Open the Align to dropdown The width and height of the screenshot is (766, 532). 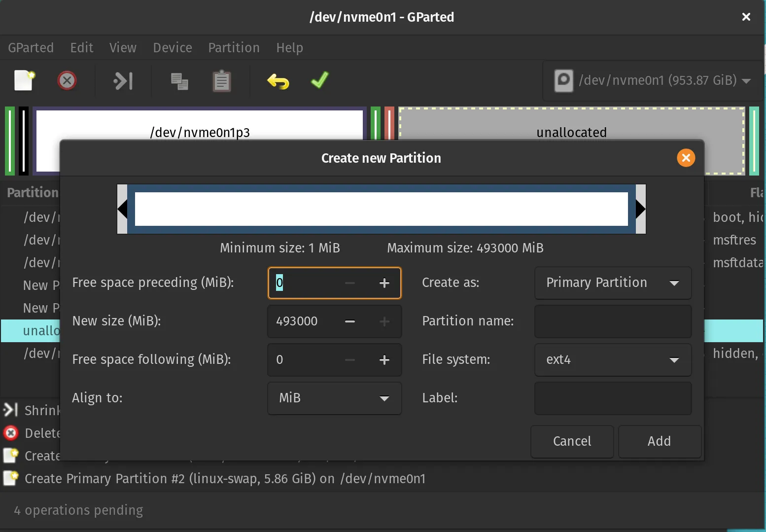pyautogui.click(x=335, y=398)
